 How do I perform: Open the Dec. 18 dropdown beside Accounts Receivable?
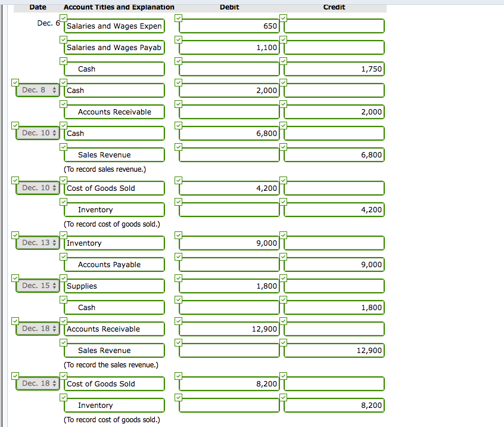click(x=38, y=329)
